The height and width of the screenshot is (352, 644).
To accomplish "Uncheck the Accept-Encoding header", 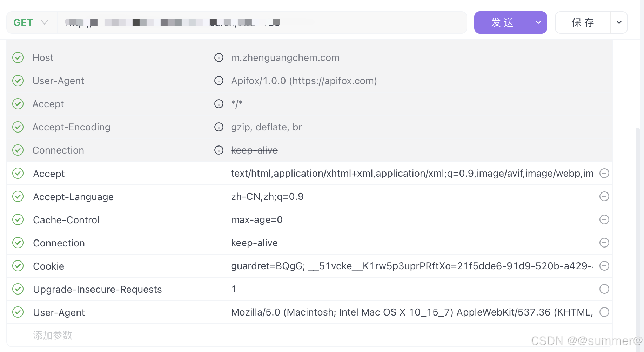I will click(x=18, y=127).
